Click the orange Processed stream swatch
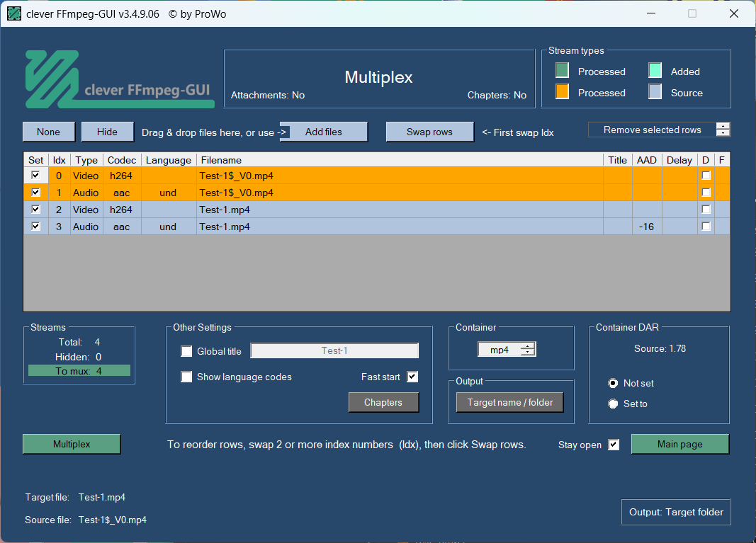756x543 pixels. pyautogui.click(x=563, y=92)
